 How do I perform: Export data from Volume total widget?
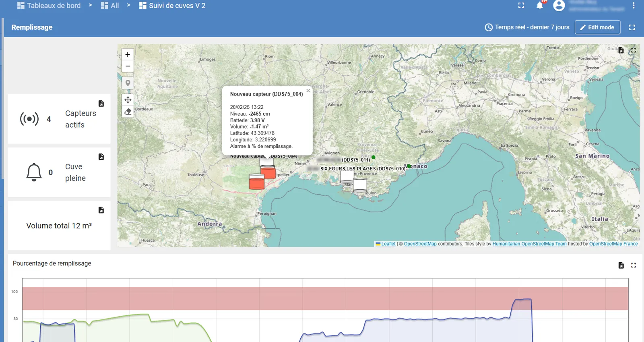pyautogui.click(x=101, y=210)
